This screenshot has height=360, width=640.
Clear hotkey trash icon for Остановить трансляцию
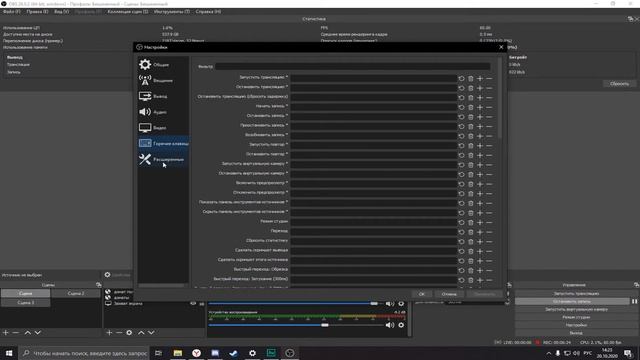pyautogui.click(x=471, y=88)
